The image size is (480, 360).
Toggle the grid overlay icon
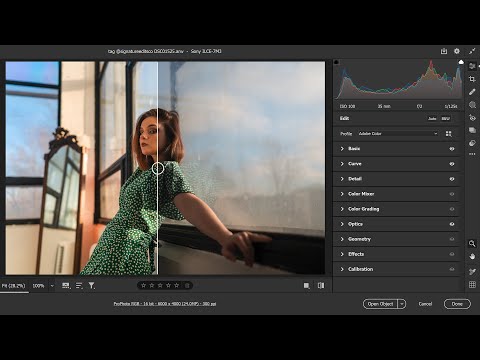(472, 284)
